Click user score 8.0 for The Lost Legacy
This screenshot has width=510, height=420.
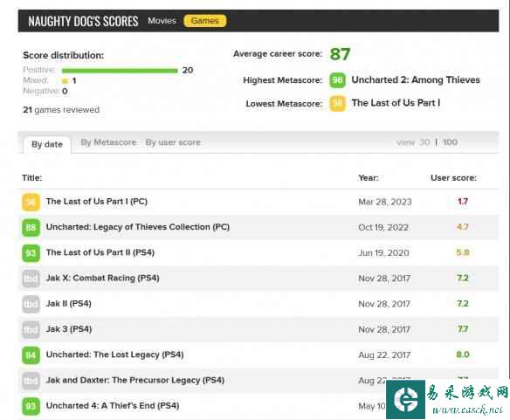463,355
